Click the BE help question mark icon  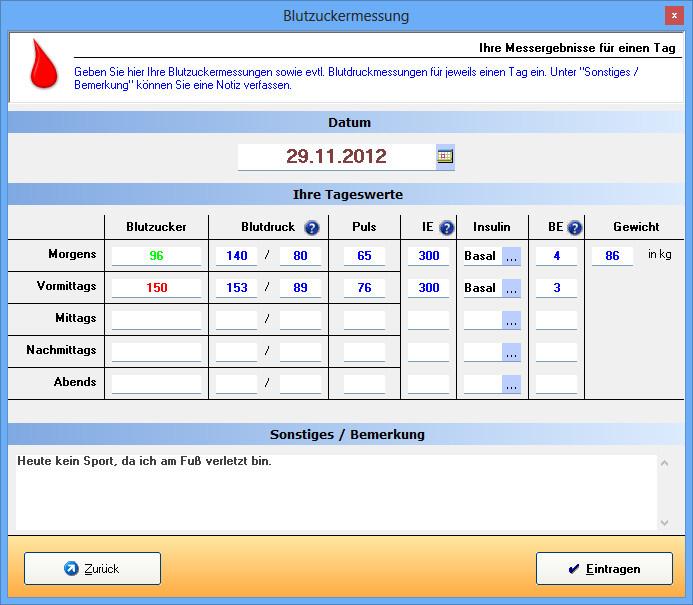(575, 228)
